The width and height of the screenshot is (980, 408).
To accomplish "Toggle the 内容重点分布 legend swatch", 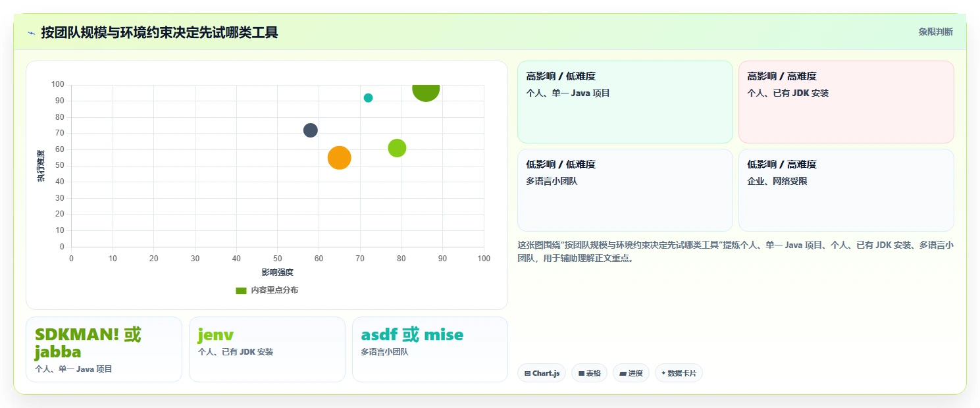I will (x=241, y=290).
